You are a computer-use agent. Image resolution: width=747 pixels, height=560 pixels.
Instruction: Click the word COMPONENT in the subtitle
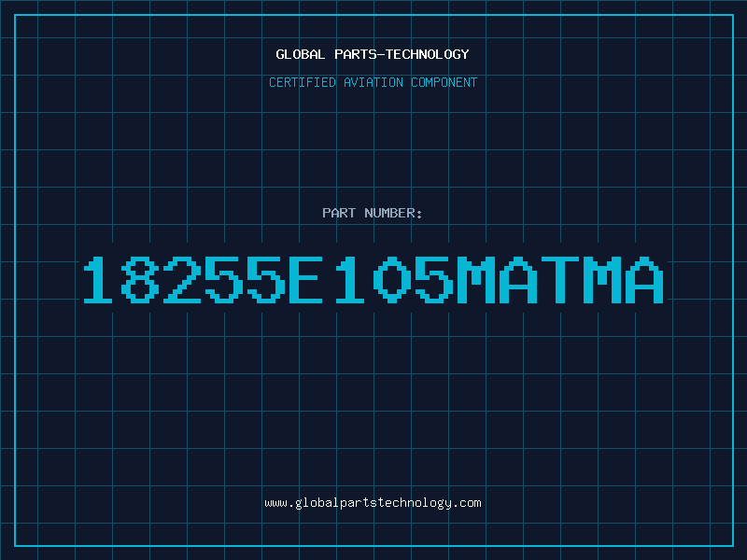click(444, 82)
